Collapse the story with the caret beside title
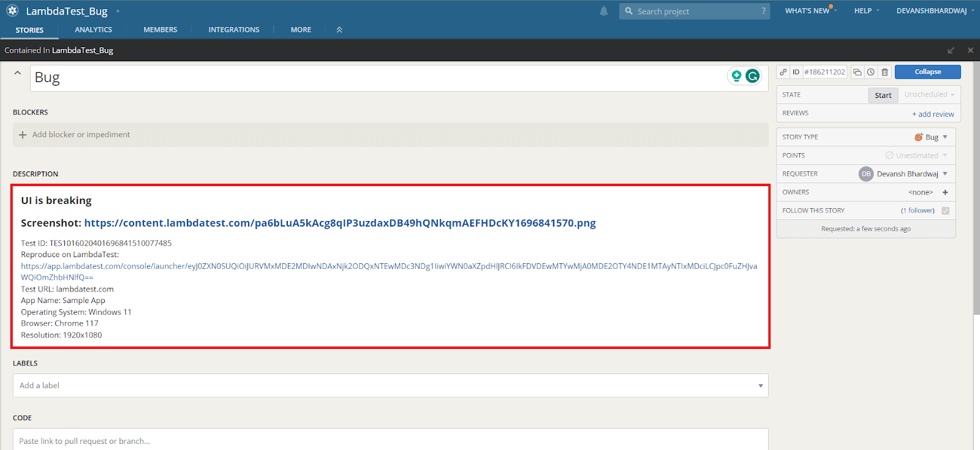 (x=18, y=73)
